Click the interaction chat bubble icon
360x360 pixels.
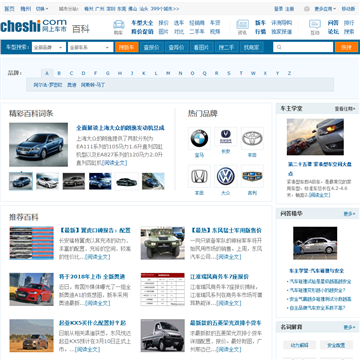315,24
